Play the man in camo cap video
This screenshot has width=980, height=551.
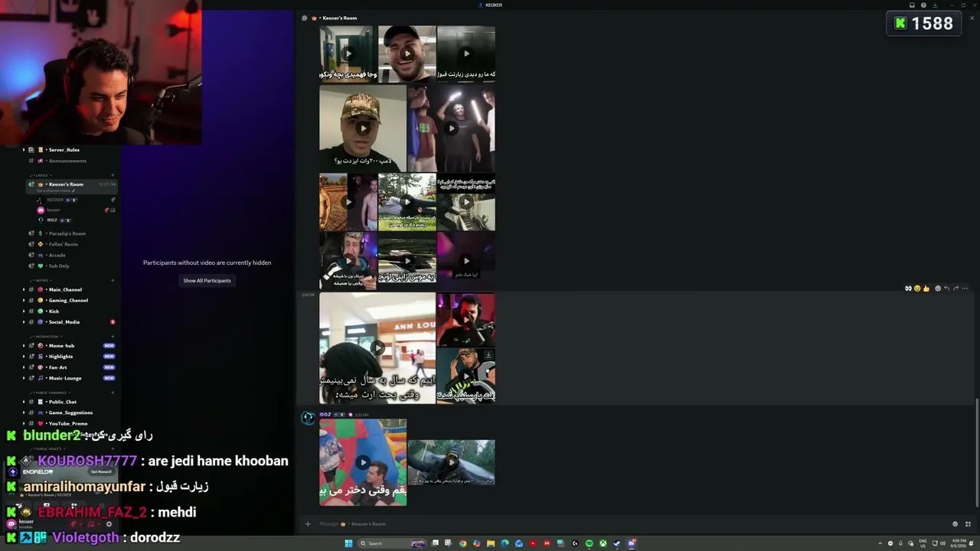[363, 129]
